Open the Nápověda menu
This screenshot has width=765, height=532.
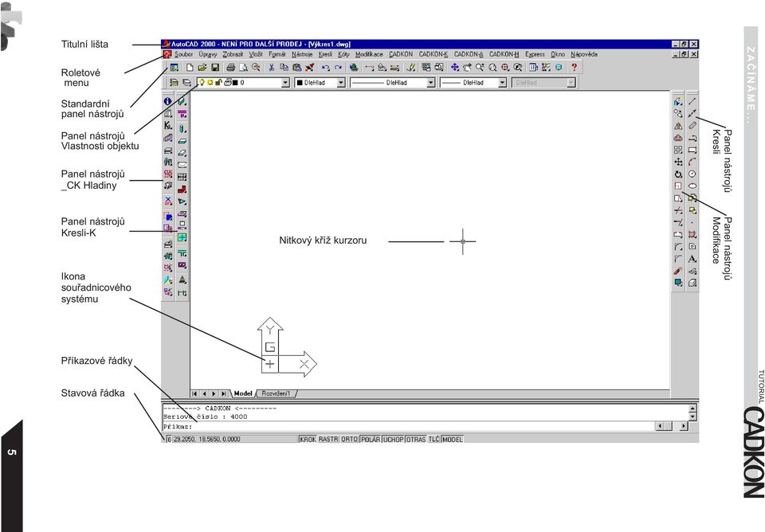click(x=584, y=55)
